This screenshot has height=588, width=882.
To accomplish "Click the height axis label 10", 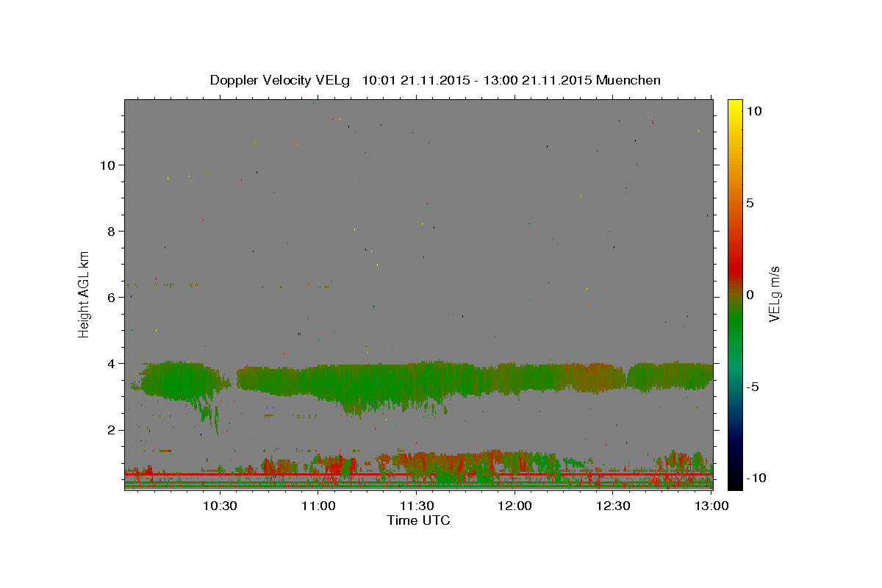I will (x=107, y=165).
